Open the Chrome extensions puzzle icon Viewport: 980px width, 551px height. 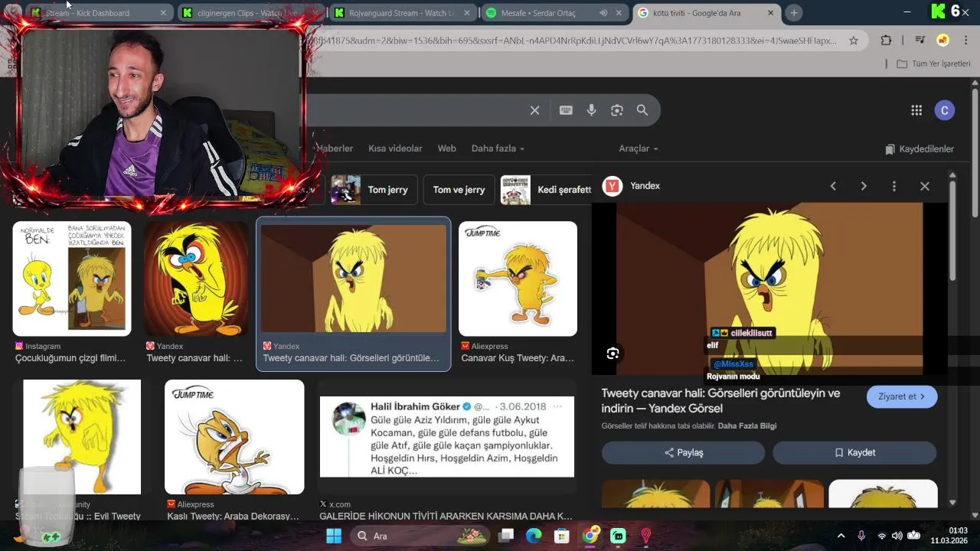[x=886, y=41]
